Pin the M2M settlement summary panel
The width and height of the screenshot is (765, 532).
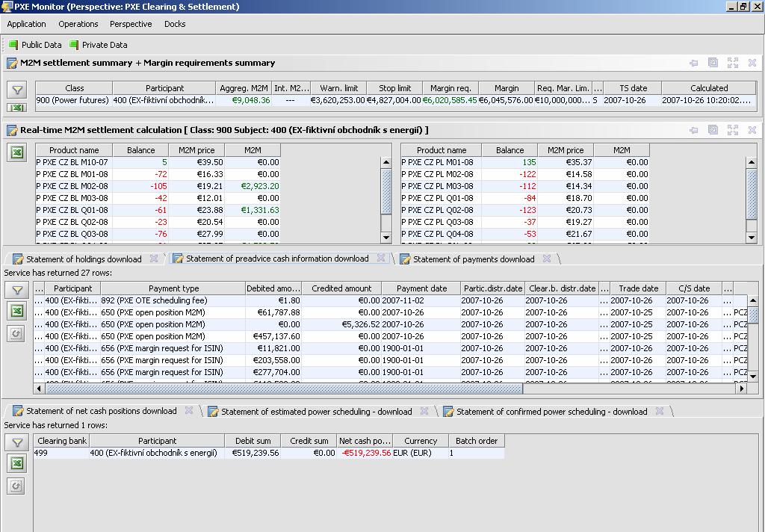point(693,63)
